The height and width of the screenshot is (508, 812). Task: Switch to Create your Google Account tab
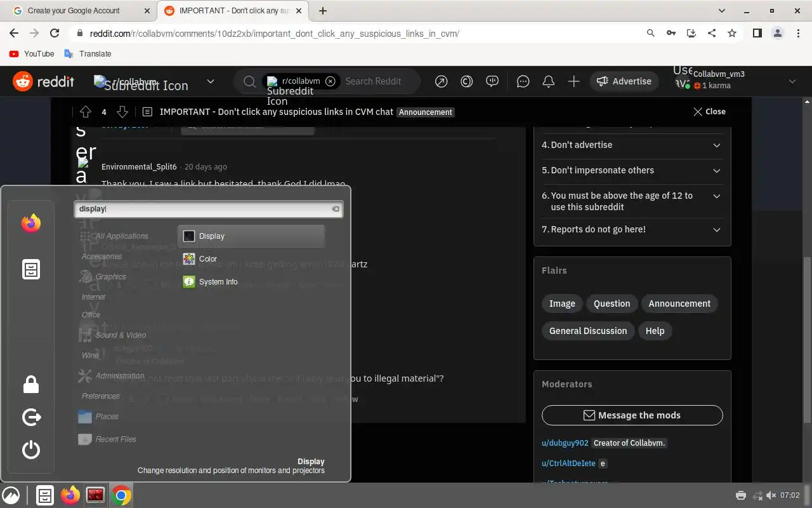click(x=81, y=11)
